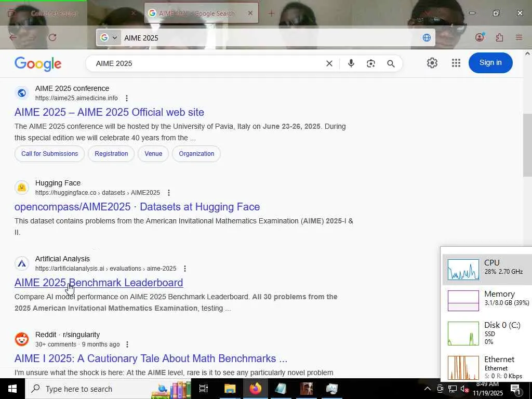This screenshot has width=532, height=399.
Task: Open the Firefox hamburger application menu
Action: point(519,37)
